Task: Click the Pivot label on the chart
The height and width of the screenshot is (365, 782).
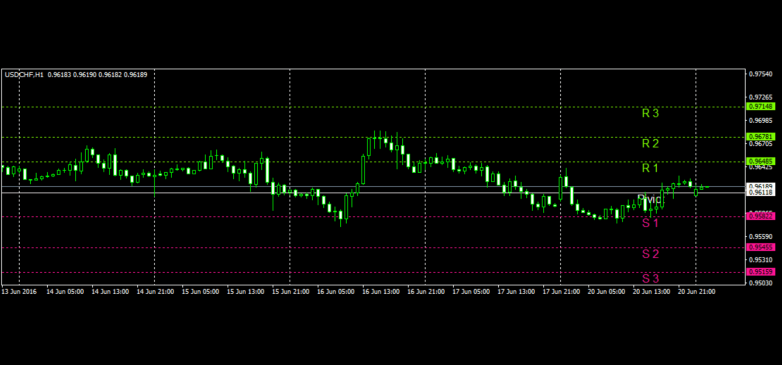Action: [x=650, y=199]
